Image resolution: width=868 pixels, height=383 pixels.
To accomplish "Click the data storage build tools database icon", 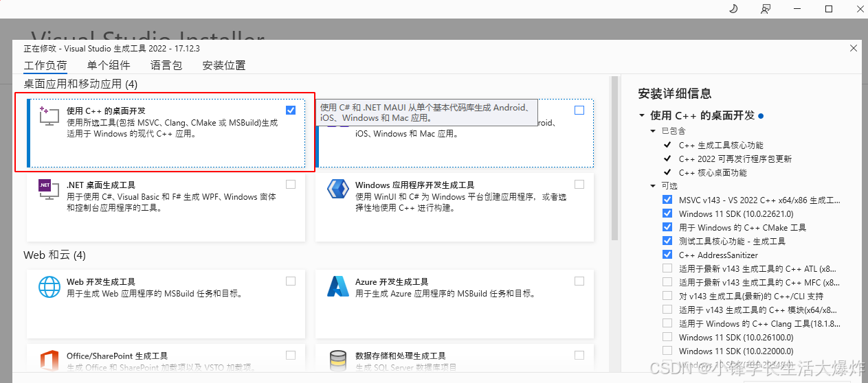I will coord(337,360).
